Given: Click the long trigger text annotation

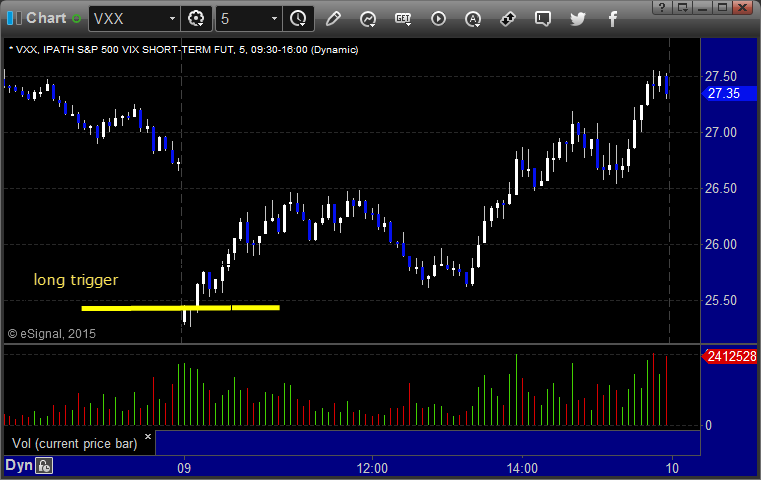Looking at the screenshot, I should point(76,280).
